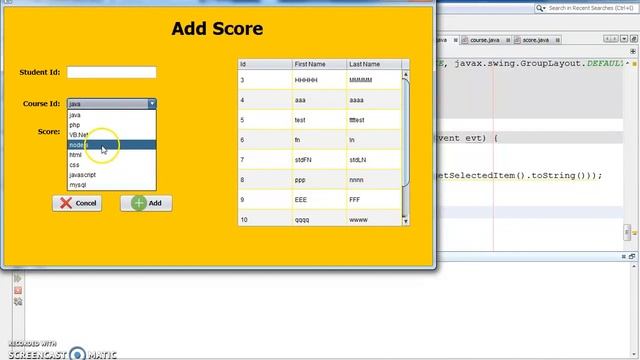
Task: Select the highlighted nodejs option
Action: pyautogui.click(x=111, y=145)
